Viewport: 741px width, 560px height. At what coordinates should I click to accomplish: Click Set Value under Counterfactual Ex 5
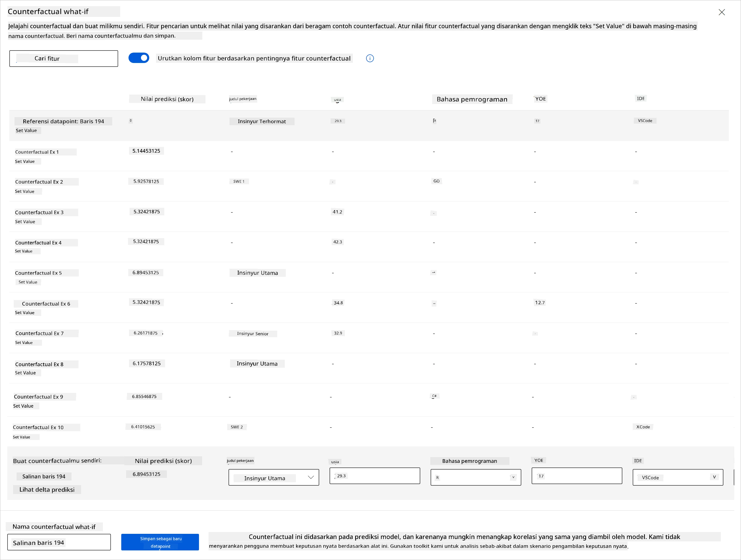[x=28, y=282]
